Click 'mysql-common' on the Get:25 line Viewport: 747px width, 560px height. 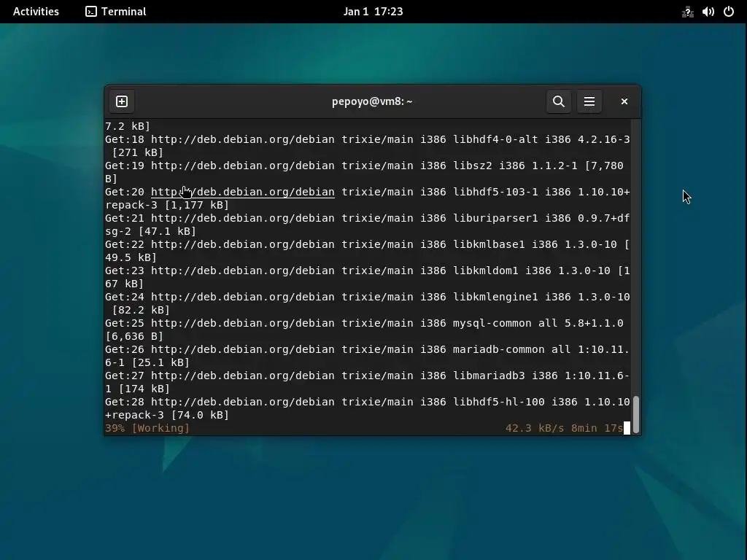pos(492,323)
